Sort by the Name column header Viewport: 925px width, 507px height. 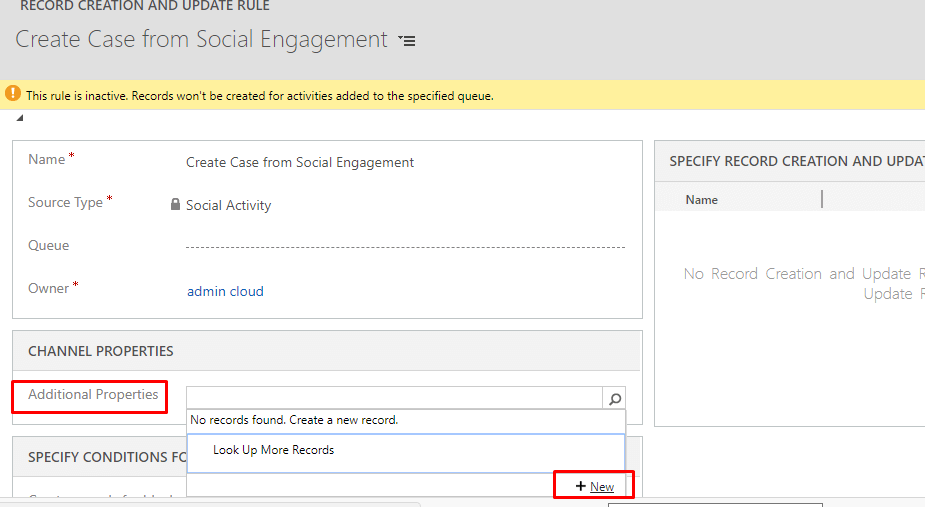point(701,199)
